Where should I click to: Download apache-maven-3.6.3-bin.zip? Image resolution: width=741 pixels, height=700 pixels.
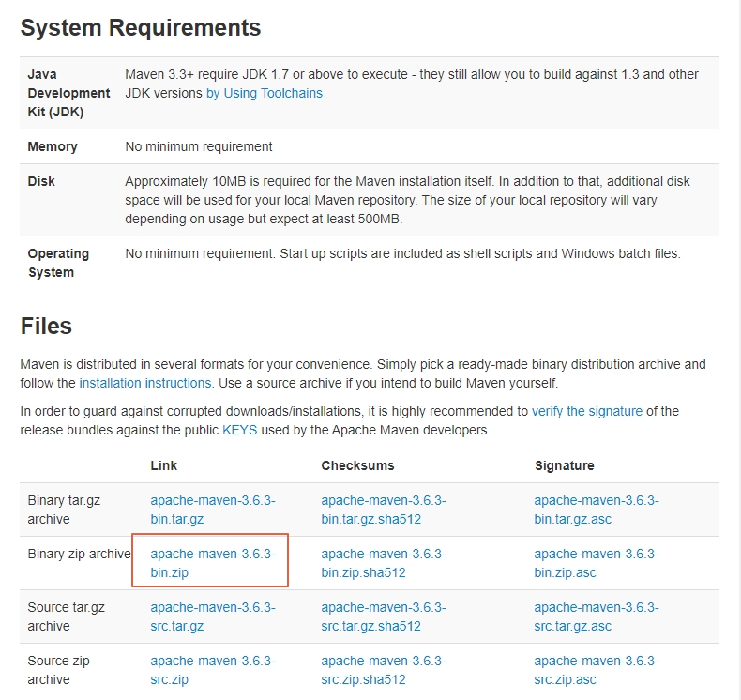pyautogui.click(x=213, y=563)
